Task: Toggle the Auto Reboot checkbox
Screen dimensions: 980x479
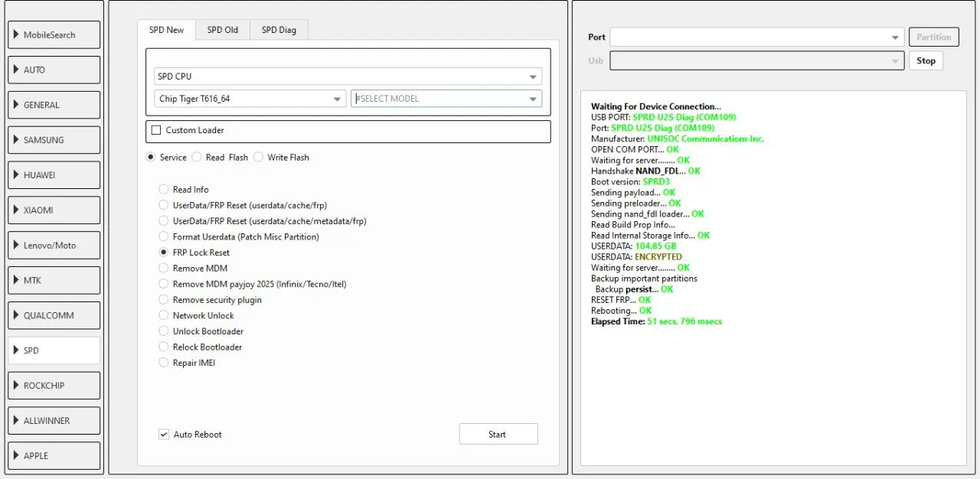Action: click(x=163, y=435)
